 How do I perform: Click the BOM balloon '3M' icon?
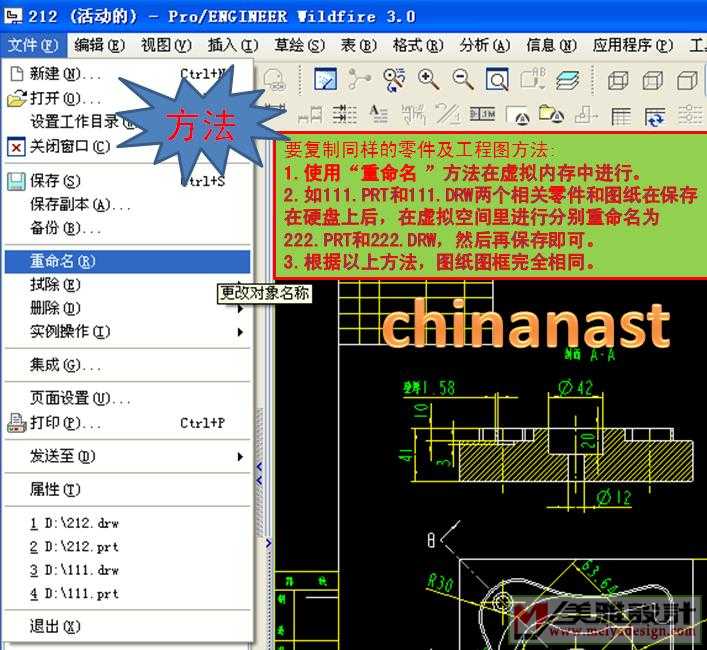click(482, 114)
